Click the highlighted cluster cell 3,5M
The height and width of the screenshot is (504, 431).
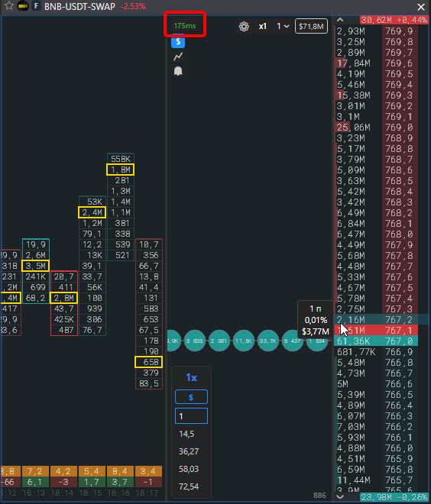35,266
